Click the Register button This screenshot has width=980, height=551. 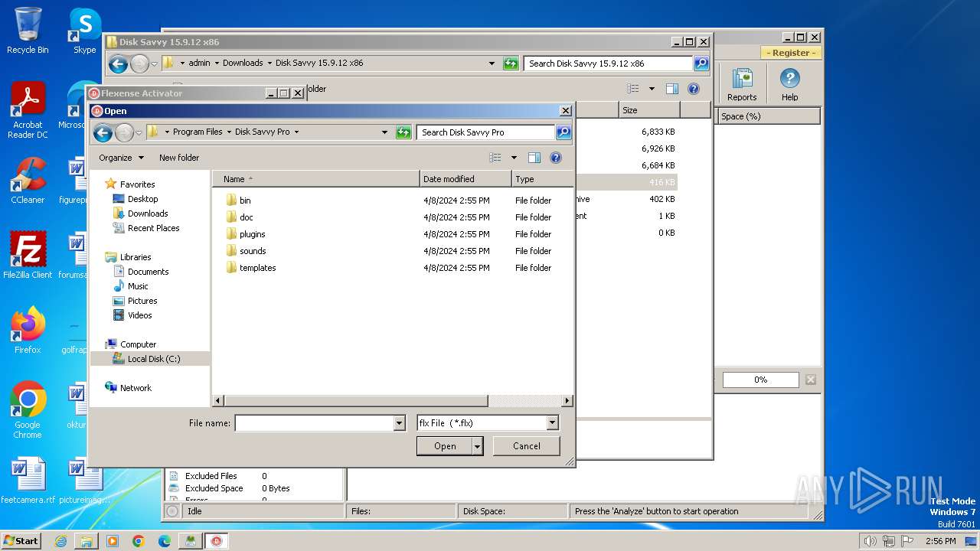[792, 53]
